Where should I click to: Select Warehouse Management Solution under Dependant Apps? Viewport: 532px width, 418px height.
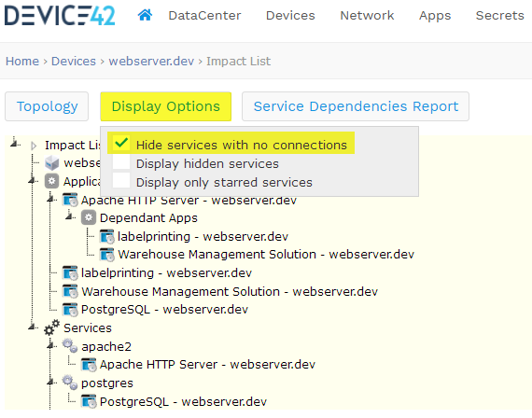pyautogui.click(x=266, y=255)
